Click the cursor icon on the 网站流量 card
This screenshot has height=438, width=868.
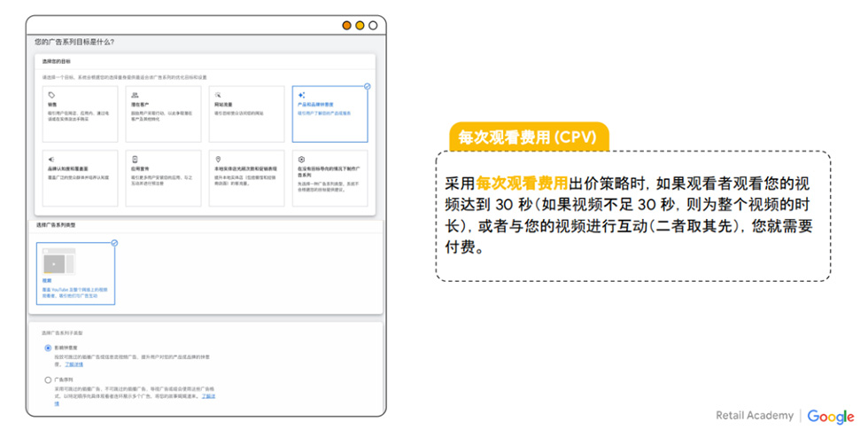pyautogui.click(x=218, y=95)
